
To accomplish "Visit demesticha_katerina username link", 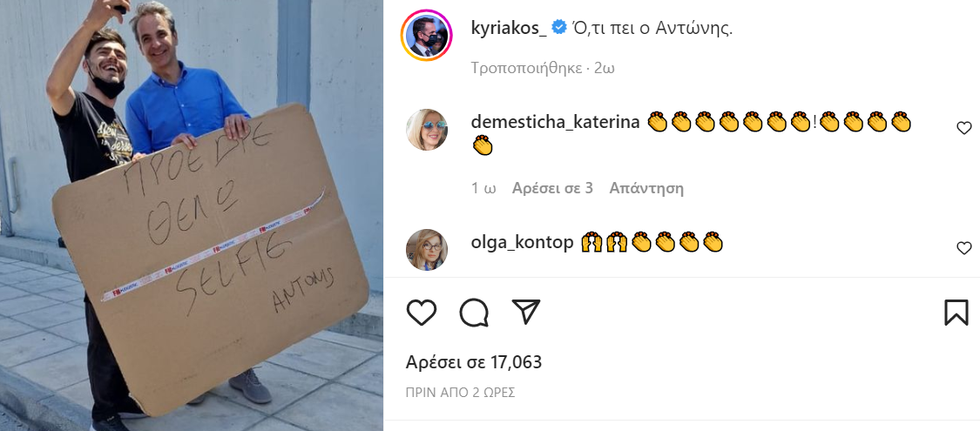I will [x=555, y=122].
